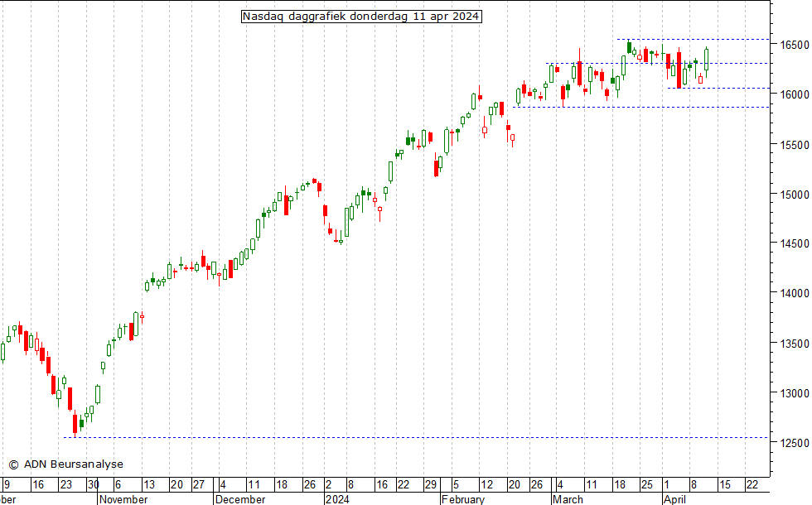
Task: Click the date label '13' on time axis
Action: pyautogui.click(x=149, y=485)
